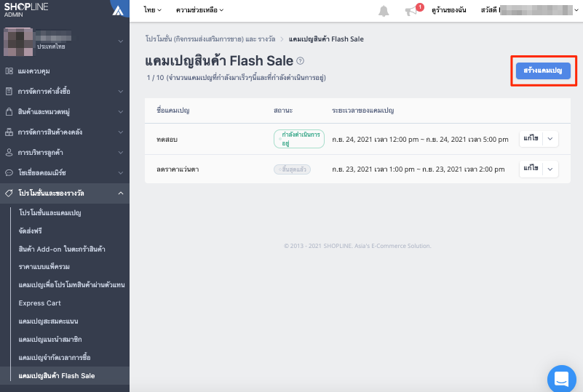Select แคมเปญสินค้า Flash Sale submenu item

(57, 376)
